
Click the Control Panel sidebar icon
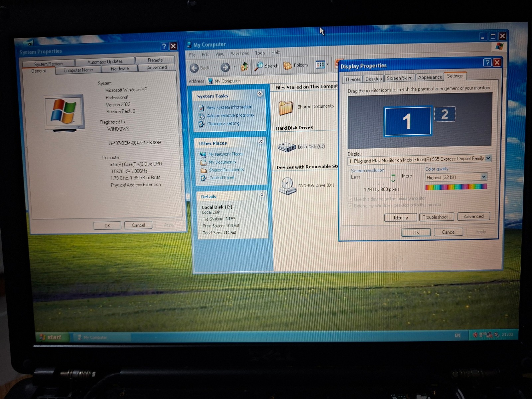point(204,178)
